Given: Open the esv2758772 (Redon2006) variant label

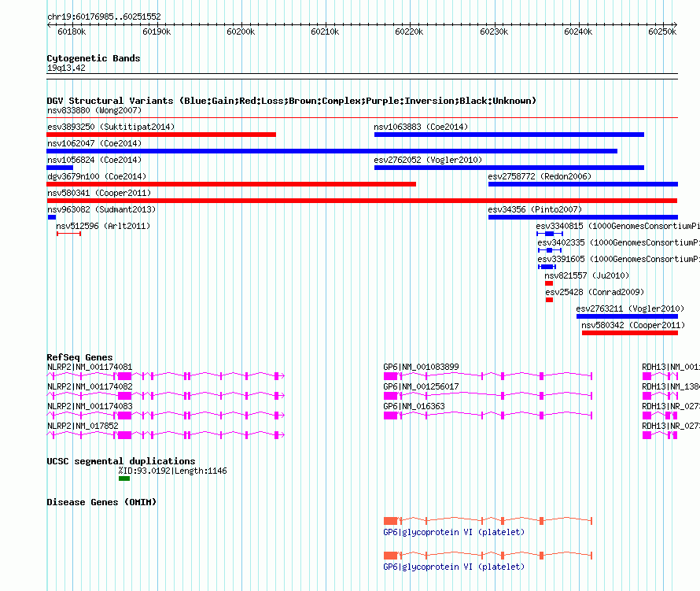Looking at the screenshot, I should point(540,176).
